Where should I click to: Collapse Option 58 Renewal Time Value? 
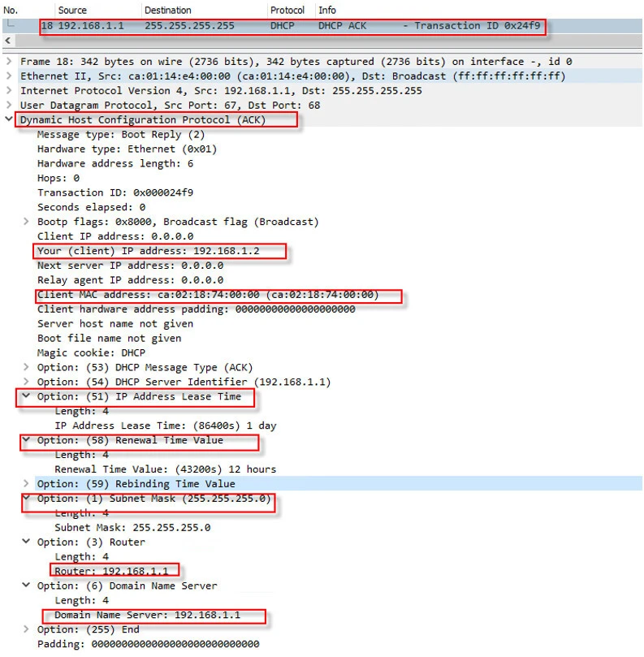[x=27, y=440]
